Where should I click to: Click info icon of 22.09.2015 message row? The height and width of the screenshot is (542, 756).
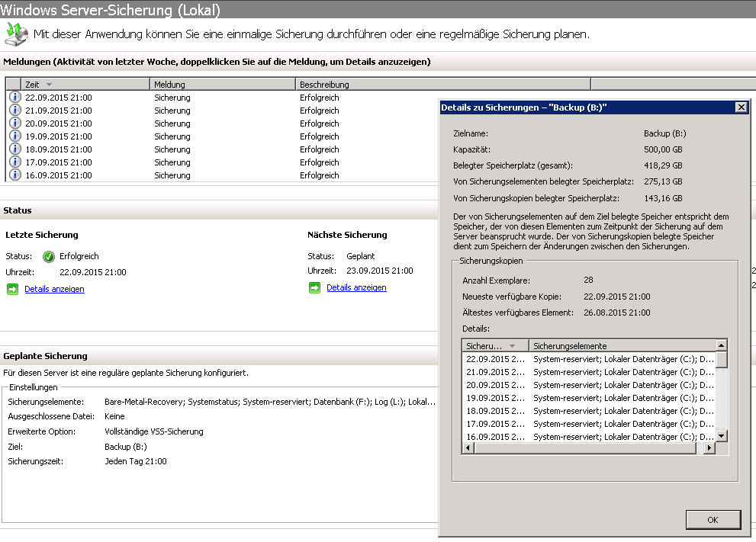point(15,97)
